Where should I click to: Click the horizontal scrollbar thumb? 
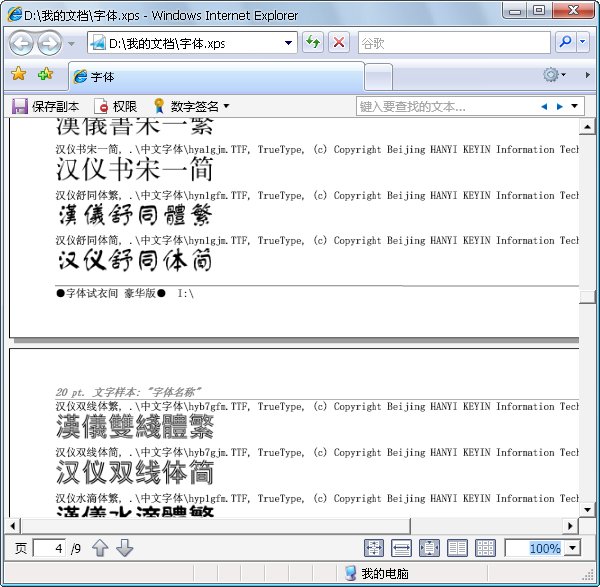coord(216,526)
